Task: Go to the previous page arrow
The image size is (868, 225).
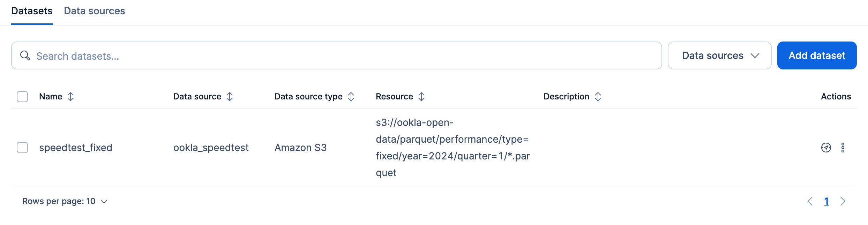Action: click(810, 201)
